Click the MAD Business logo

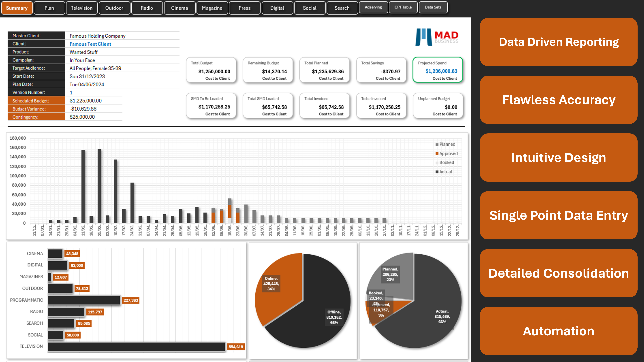click(x=436, y=37)
